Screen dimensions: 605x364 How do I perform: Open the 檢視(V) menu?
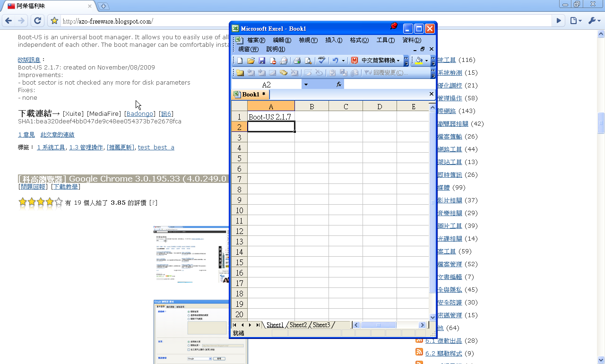coord(308,40)
